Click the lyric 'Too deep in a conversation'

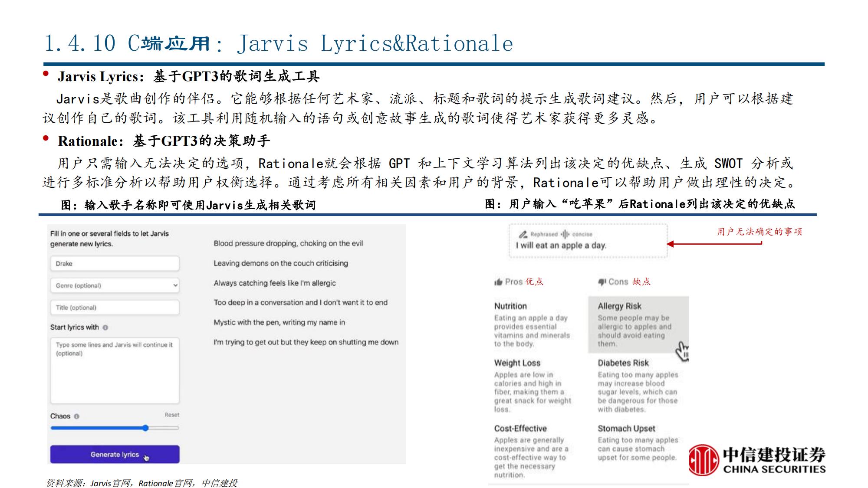[x=265, y=302]
